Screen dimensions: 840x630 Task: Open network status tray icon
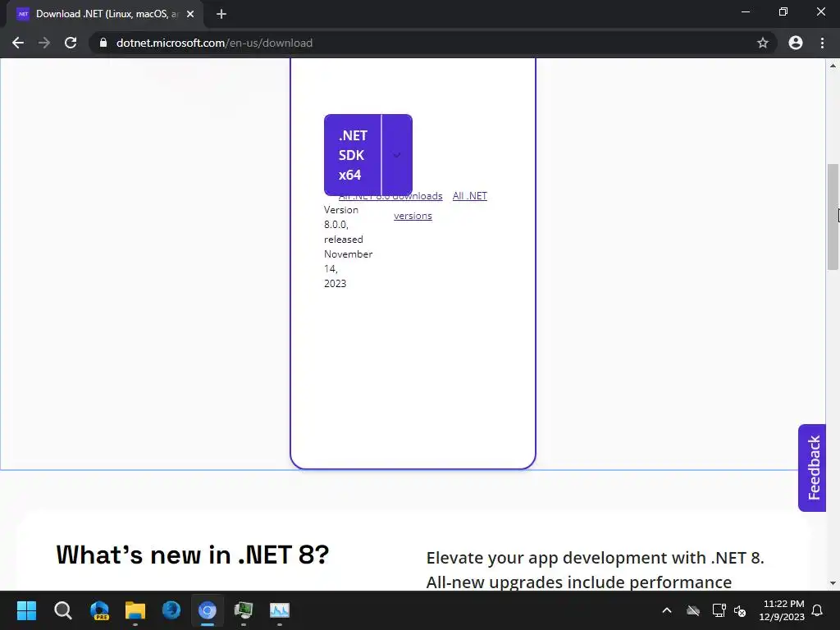click(x=719, y=610)
